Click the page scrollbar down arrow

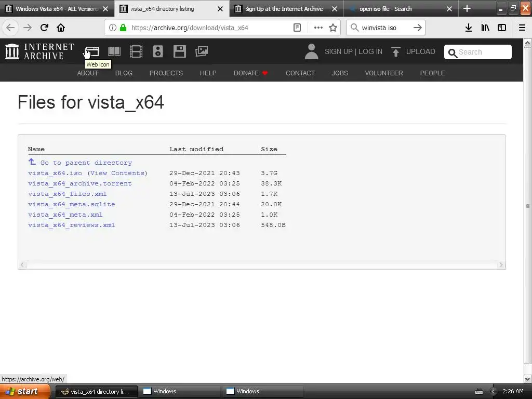pyautogui.click(x=528, y=379)
